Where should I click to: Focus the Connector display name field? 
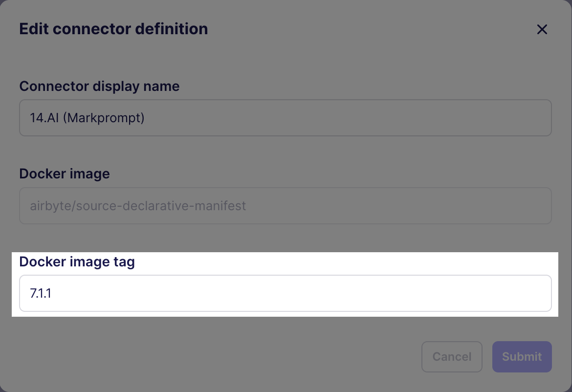pyautogui.click(x=286, y=118)
